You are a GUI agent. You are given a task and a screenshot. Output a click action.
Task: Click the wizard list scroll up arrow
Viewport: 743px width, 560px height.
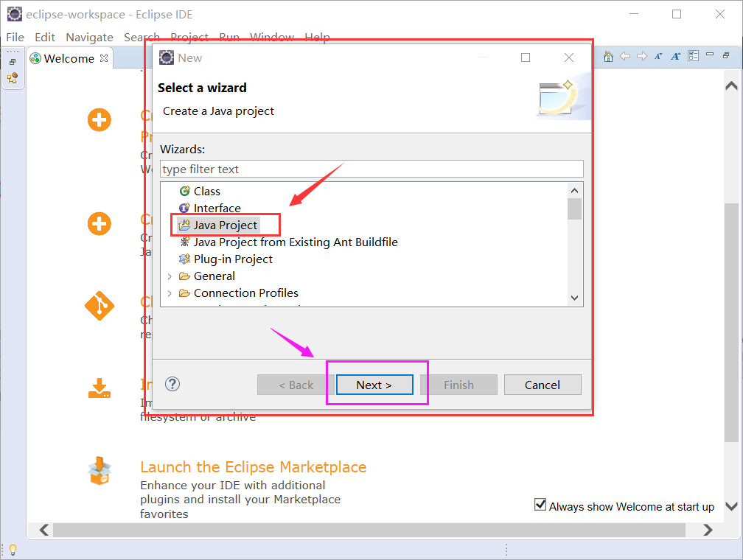574,190
